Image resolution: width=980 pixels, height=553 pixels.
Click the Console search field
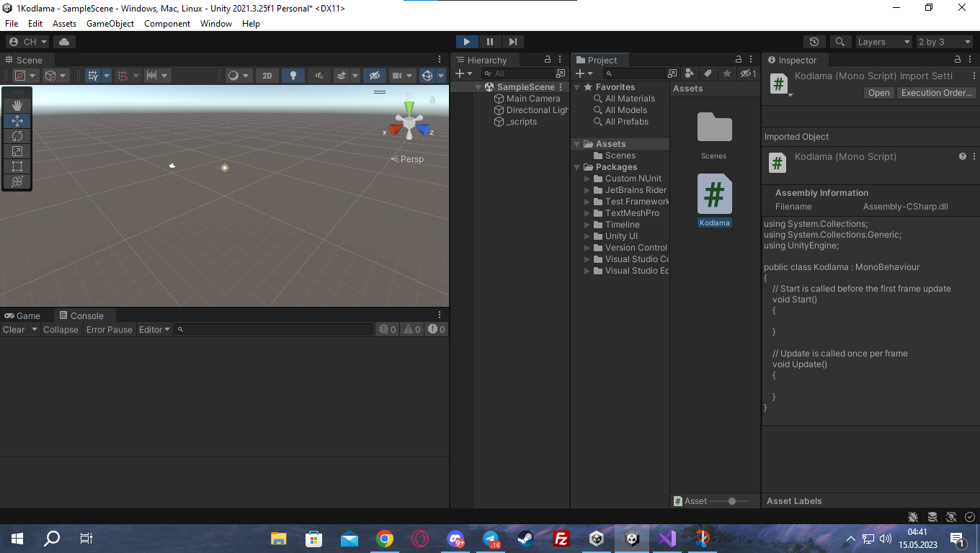coord(275,329)
